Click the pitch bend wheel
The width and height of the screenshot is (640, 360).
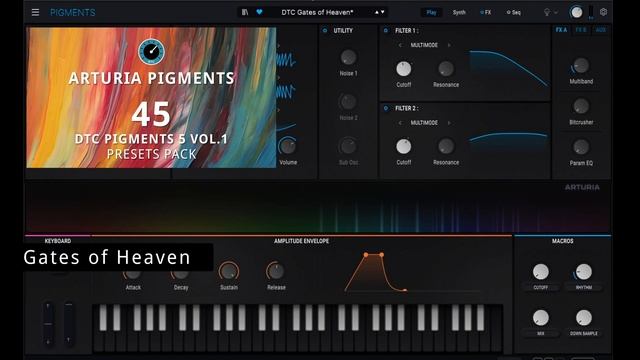(x=48, y=324)
